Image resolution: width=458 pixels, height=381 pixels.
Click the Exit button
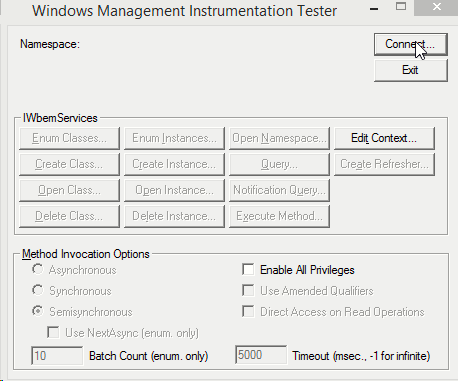pyautogui.click(x=411, y=70)
